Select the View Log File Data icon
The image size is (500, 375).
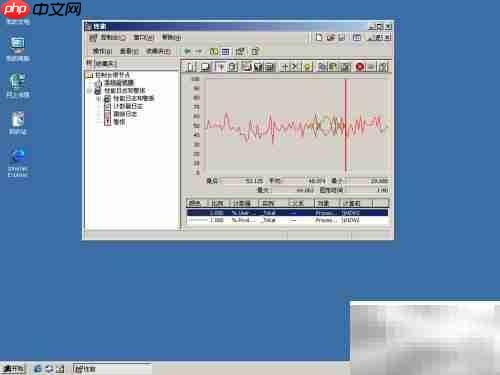click(x=233, y=67)
